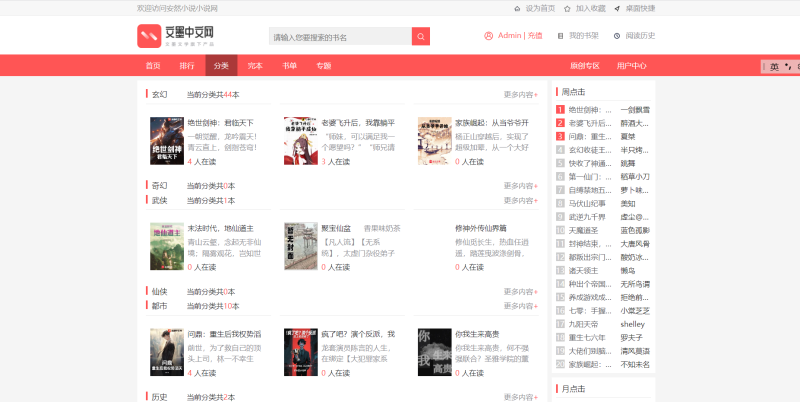Viewport: 800px width, 402px height.
Task: Click the 周点击 panel heading
Action: (573, 92)
